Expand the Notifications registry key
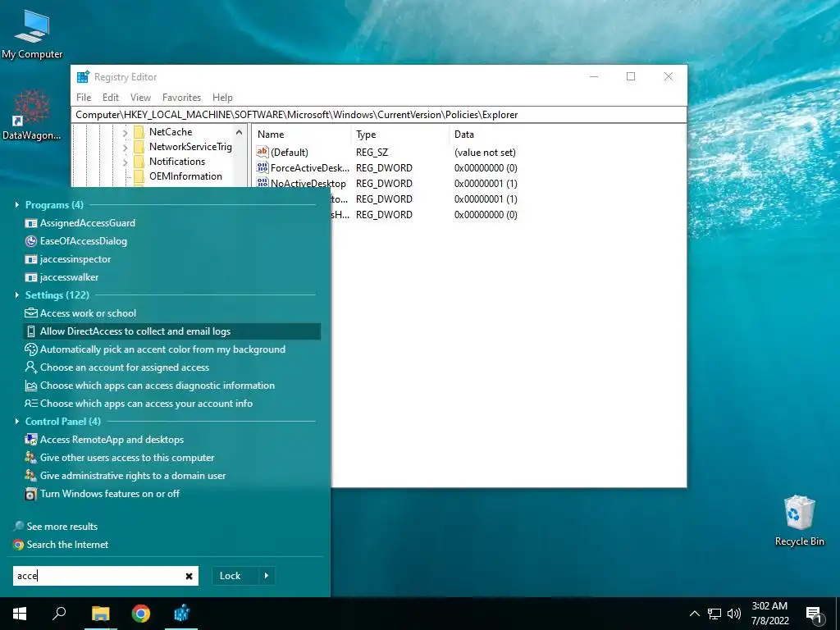The image size is (840, 630). [125, 162]
